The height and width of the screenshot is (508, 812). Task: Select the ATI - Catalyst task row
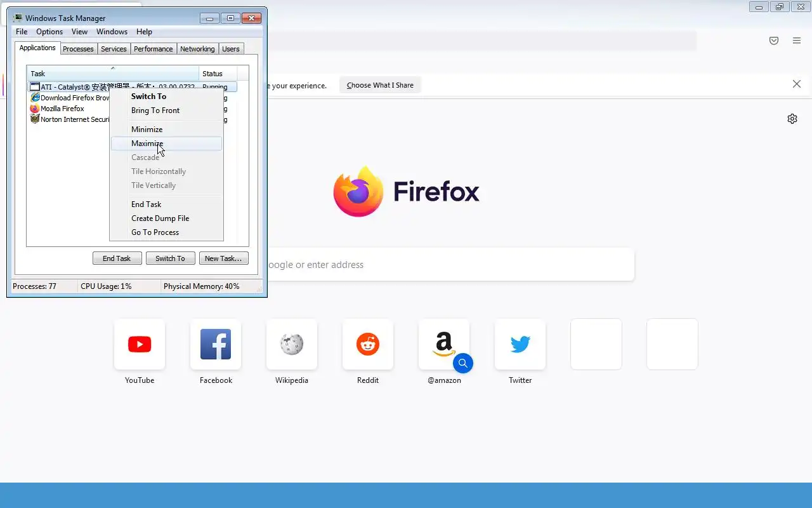tap(133, 87)
